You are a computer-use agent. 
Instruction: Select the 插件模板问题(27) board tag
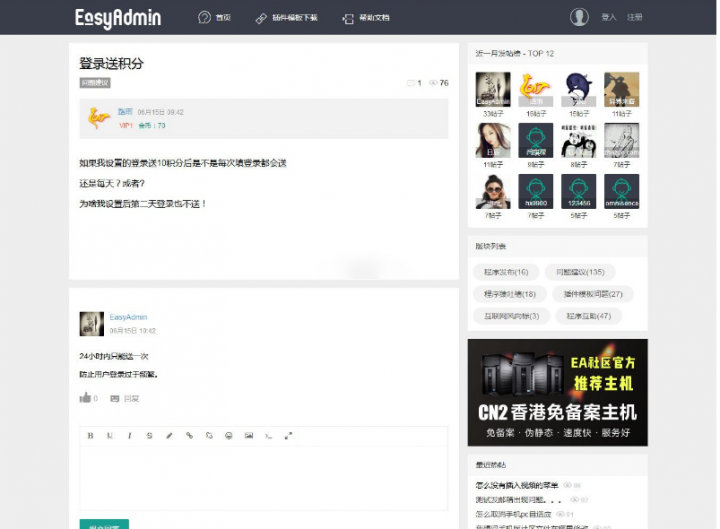[593, 294]
